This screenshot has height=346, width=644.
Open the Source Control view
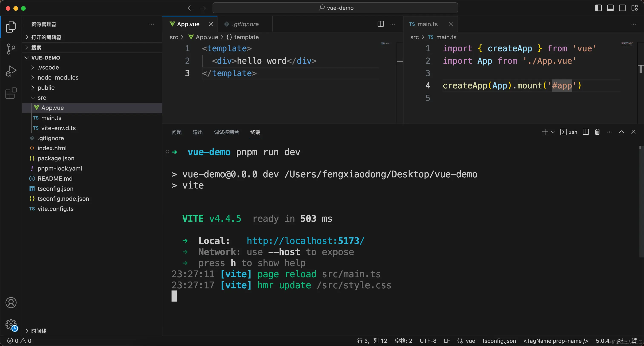click(11, 49)
